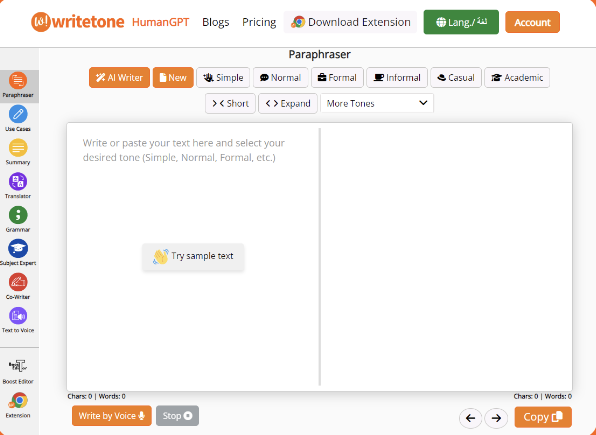Open the Summary tool in sidebar

point(18,148)
